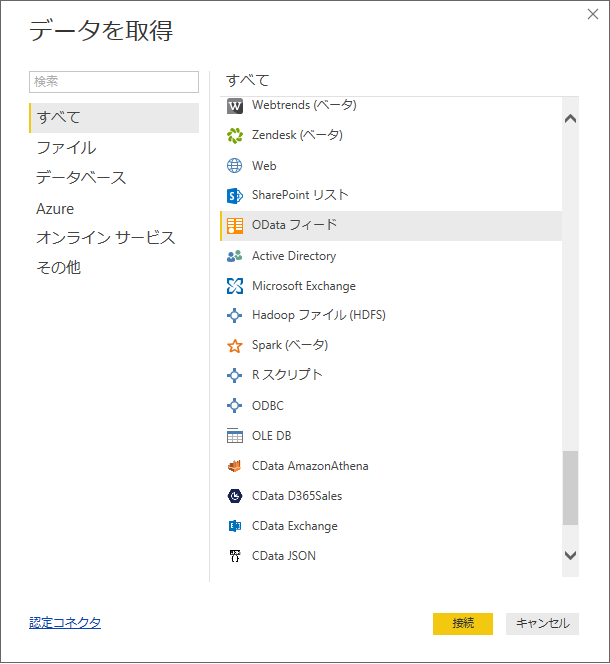Choose the Web label in the list
The height and width of the screenshot is (664, 610).
(264, 166)
